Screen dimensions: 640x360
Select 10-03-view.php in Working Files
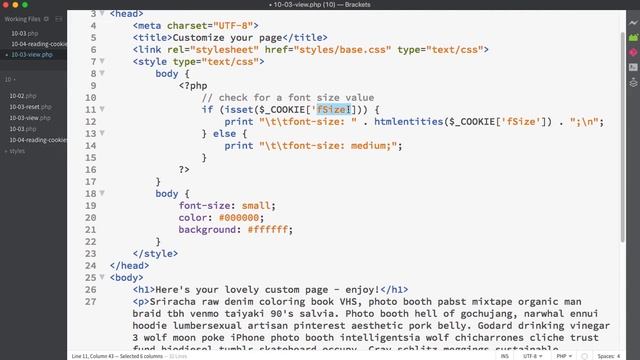point(33,55)
